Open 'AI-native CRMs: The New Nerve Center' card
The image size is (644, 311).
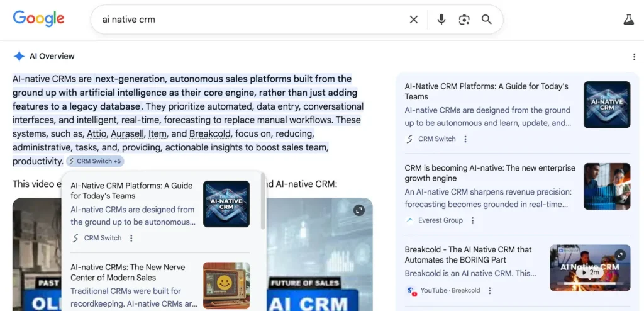point(128,272)
